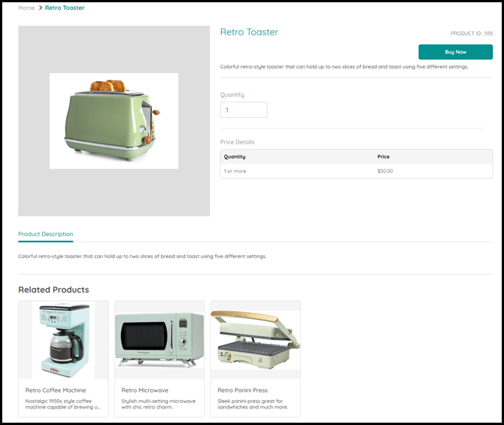Click the Price column header
This screenshot has width=504, height=425.
click(x=384, y=156)
